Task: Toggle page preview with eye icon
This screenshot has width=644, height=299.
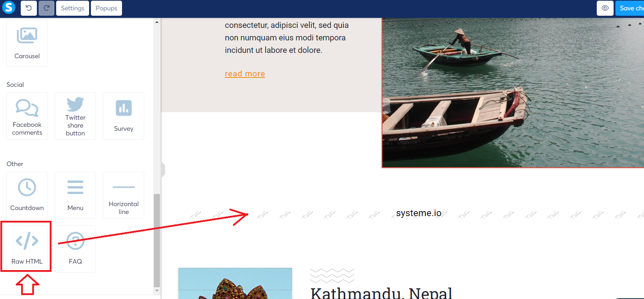Action: (x=605, y=8)
